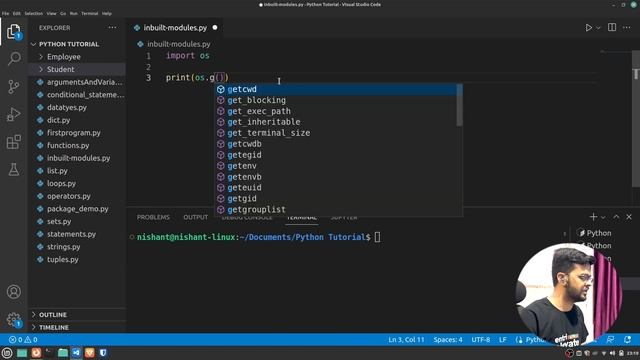Expand the TIMELINE section
Image resolution: width=640 pixels, height=360 pixels.
tap(77, 327)
